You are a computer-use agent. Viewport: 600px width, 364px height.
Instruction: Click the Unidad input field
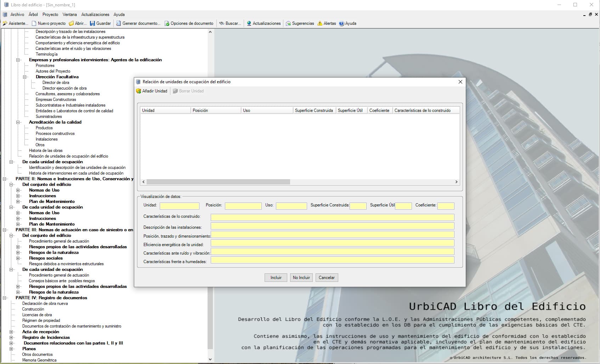[180, 206]
